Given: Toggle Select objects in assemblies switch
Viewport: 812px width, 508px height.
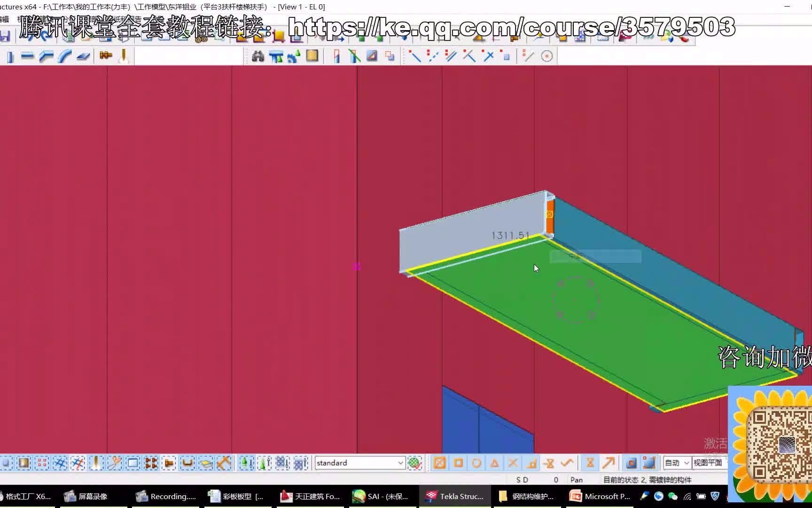Looking at the screenshot, I should pos(300,463).
